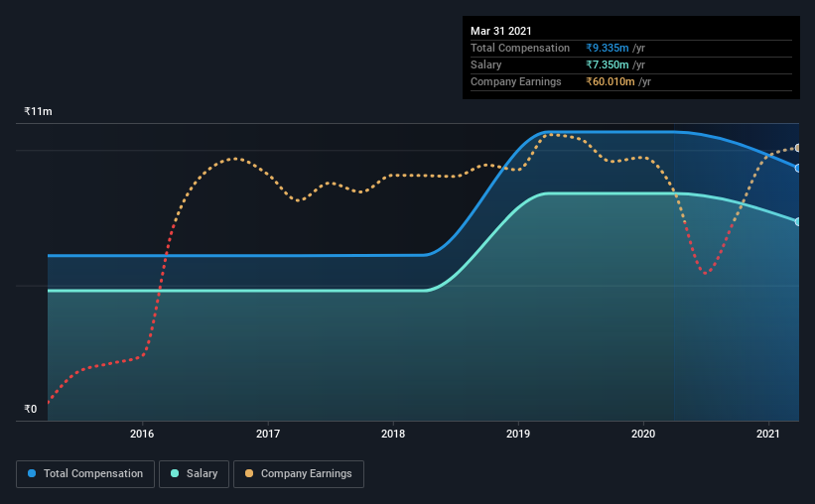Image resolution: width=815 pixels, height=504 pixels.
Task: Click the ₹7.350m salary value
Action: (x=608, y=64)
